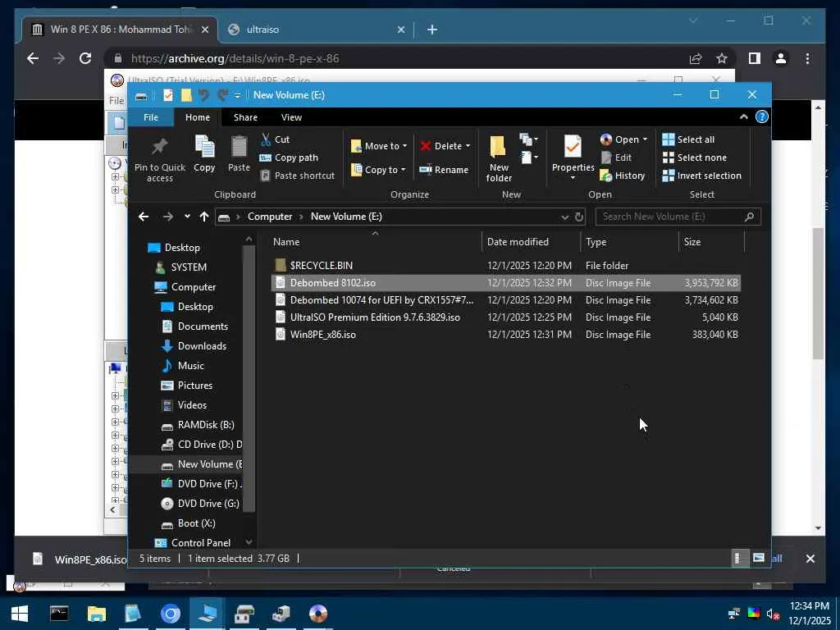Open Videos in navigation pane
The image size is (840, 630).
pyautogui.click(x=185, y=405)
